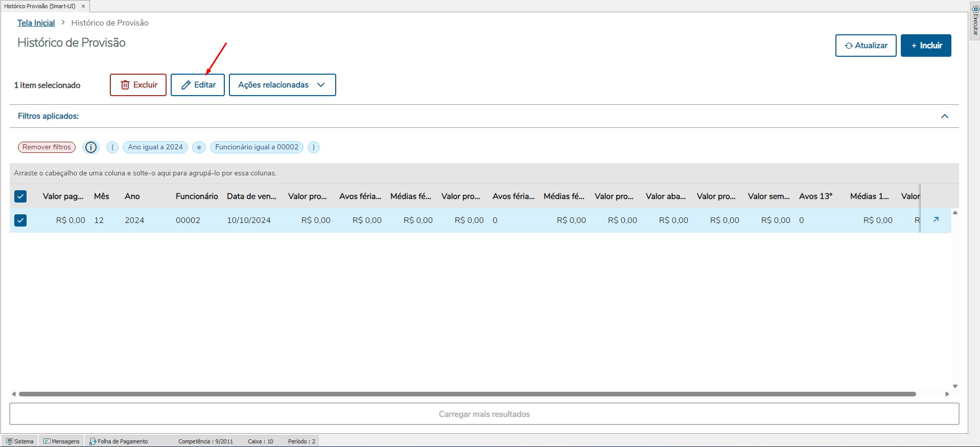980x447 pixels.
Task: Sort by 'Valor sem...' column header
Action: coord(768,196)
